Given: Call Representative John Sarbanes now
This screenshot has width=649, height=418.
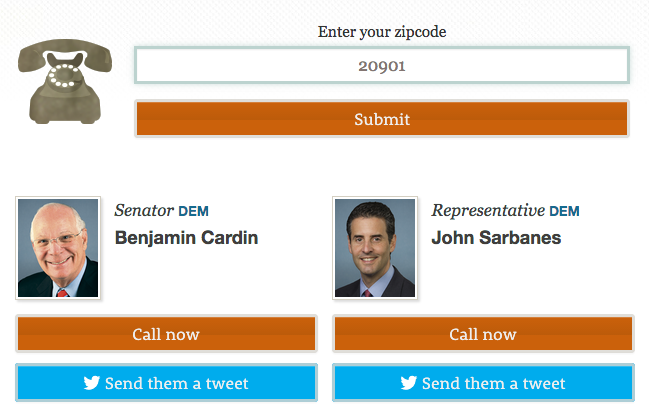Looking at the screenshot, I should pos(483,334).
